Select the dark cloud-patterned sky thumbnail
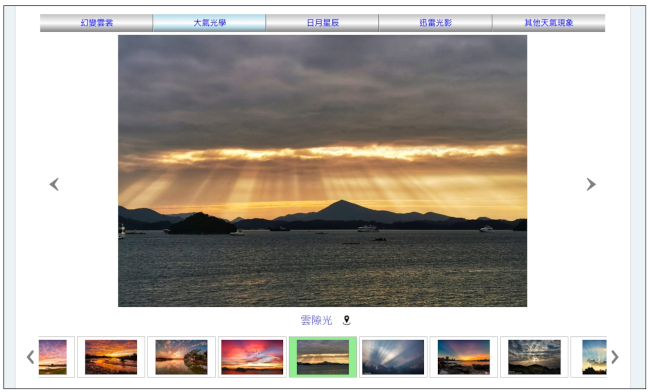This screenshot has width=650, height=392. point(534,357)
